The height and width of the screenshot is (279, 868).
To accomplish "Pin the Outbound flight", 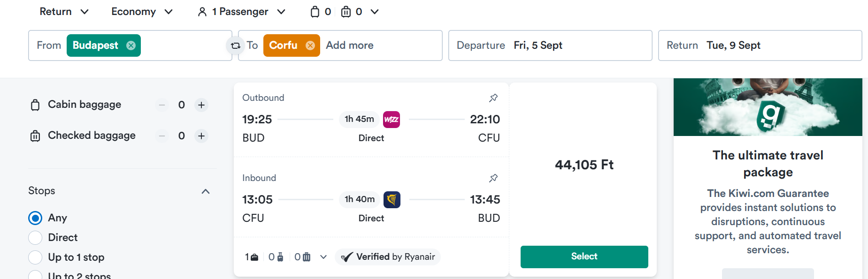I will point(493,98).
